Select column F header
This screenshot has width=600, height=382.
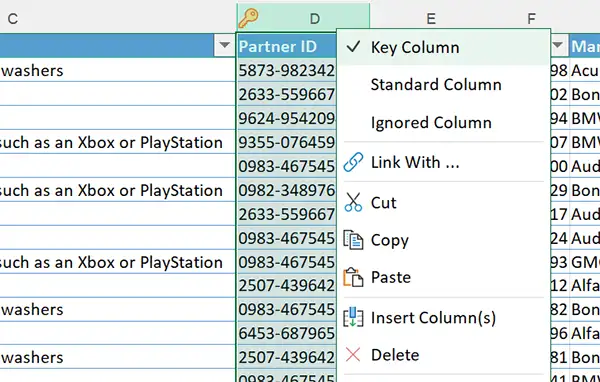(x=531, y=18)
